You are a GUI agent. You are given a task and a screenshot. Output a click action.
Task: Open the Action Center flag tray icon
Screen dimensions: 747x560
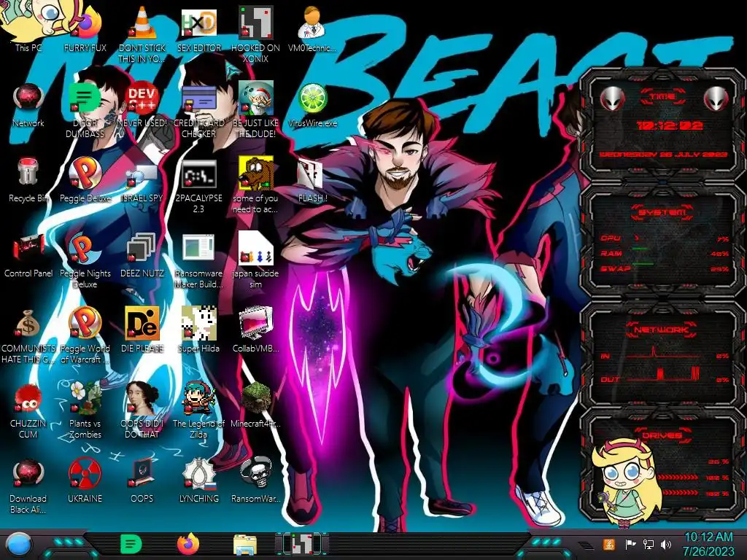pos(630,544)
